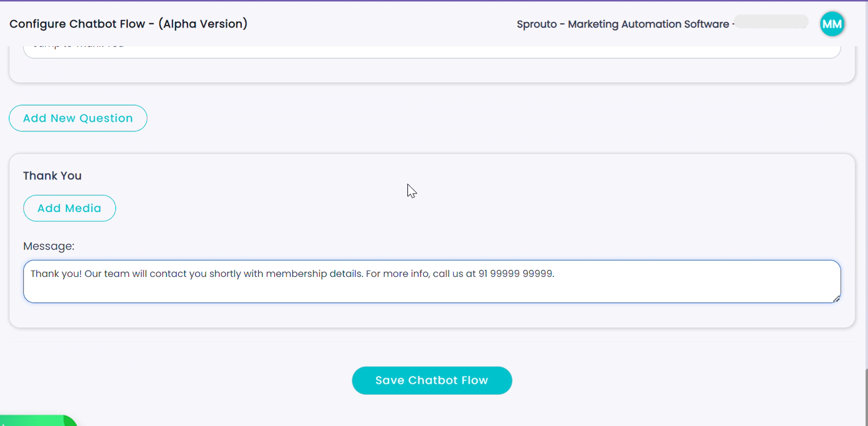868x426 pixels.
Task: Click the text area resize handle
Action: pyautogui.click(x=836, y=299)
